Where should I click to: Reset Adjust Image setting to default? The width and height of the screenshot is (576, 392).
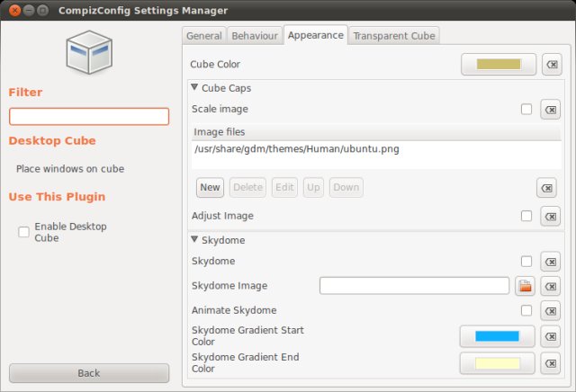pos(550,216)
